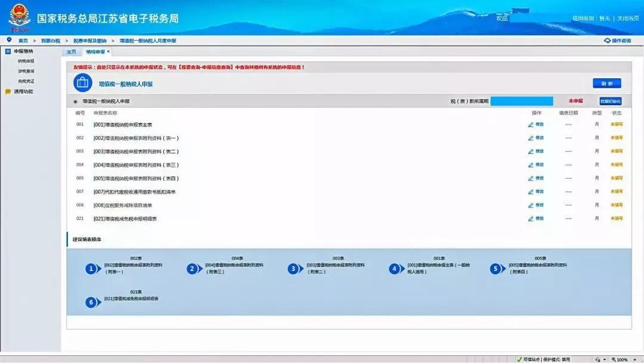Viewport: 644px width, 363px height.
Task: Click the 刷新 button
Action: [606, 83]
